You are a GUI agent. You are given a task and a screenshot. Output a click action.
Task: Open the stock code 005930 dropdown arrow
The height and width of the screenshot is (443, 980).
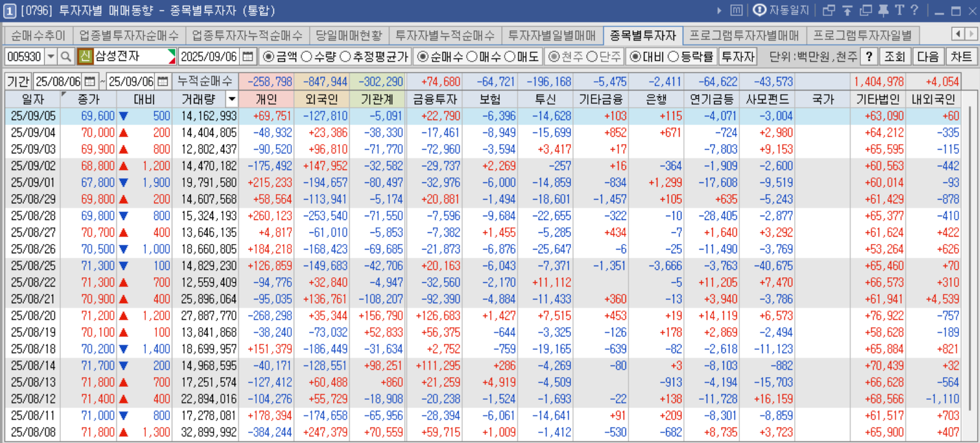pos(51,57)
